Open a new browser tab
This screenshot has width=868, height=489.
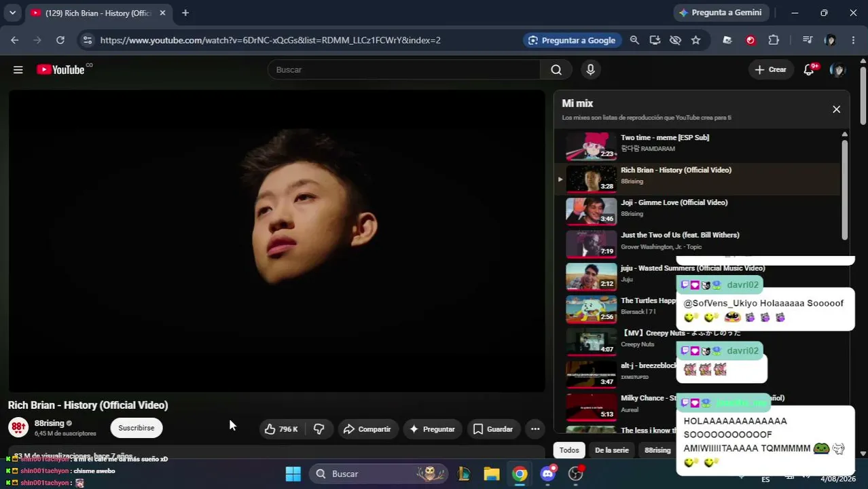click(185, 13)
